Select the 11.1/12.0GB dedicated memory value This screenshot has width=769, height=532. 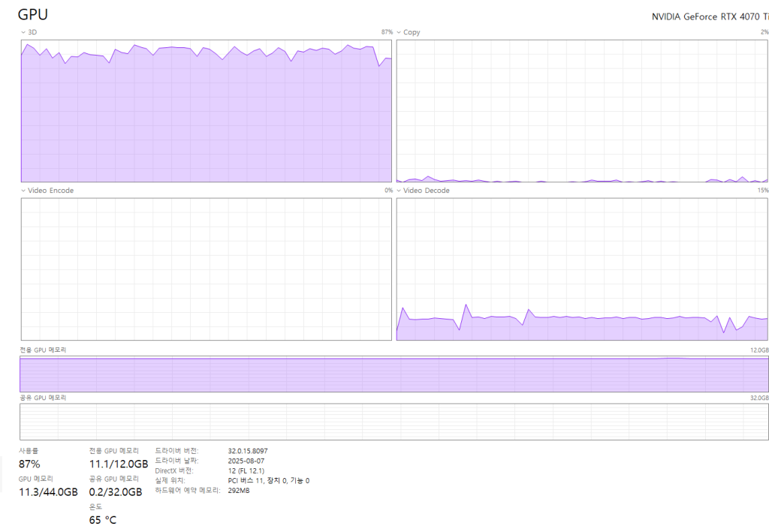118,464
